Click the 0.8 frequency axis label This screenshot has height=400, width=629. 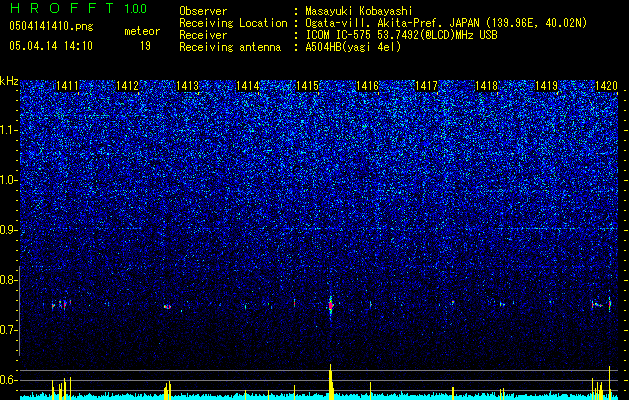8,280
